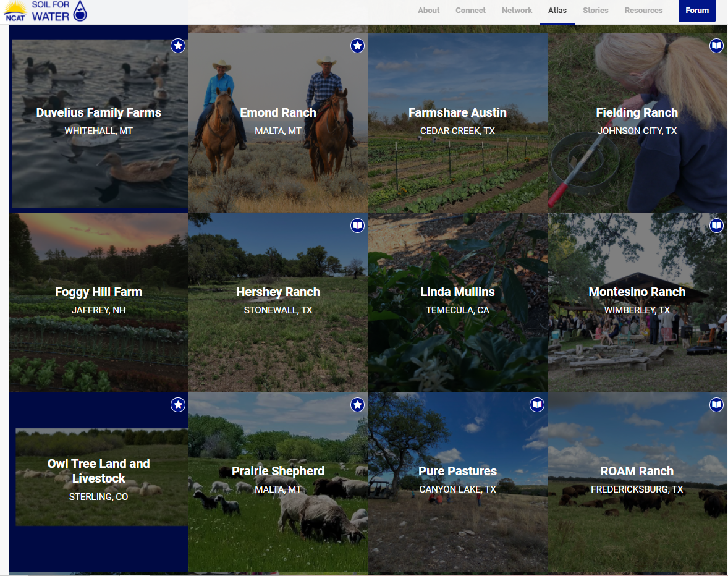
Task: Select the Stories nav item
Action: [596, 11]
